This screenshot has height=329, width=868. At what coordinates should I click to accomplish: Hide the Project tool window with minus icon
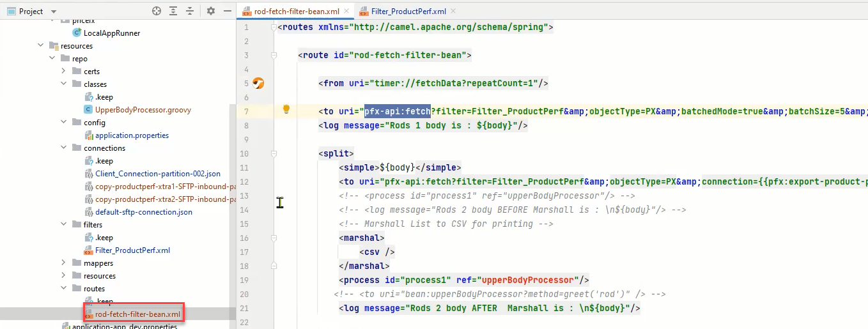(228, 11)
